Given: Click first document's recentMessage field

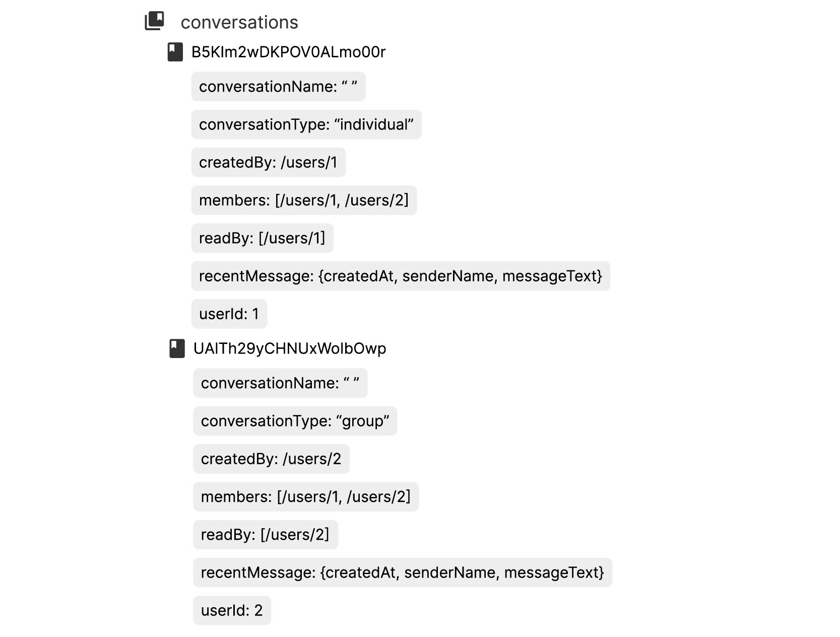Looking at the screenshot, I should click(x=401, y=276).
